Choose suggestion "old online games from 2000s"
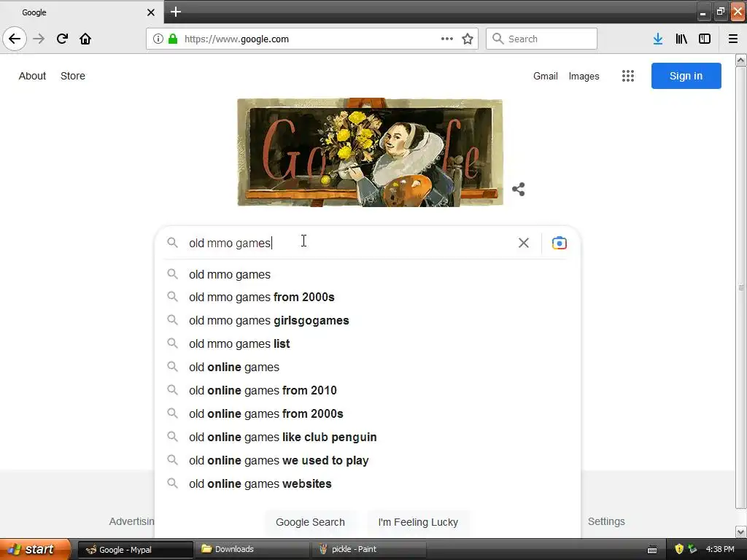This screenshot has width=747, height=560. click(x=368, y=414)
